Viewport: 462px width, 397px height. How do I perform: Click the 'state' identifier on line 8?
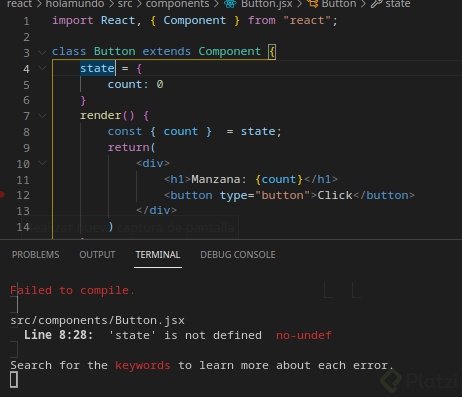[258, 131]
